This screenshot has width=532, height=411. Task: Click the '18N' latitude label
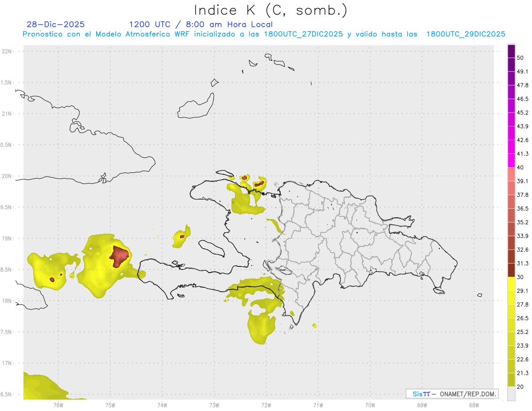[x=7, y=301]
